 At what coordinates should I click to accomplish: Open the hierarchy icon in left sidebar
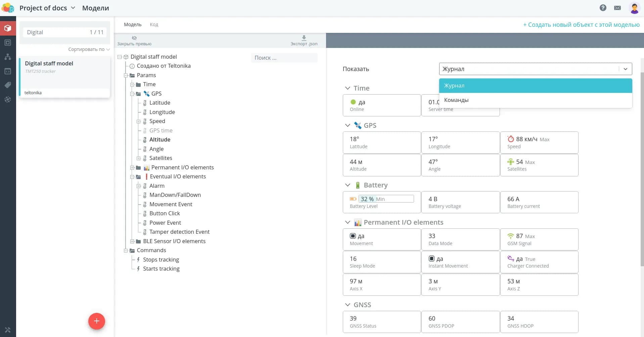click(x=8, y=57)
